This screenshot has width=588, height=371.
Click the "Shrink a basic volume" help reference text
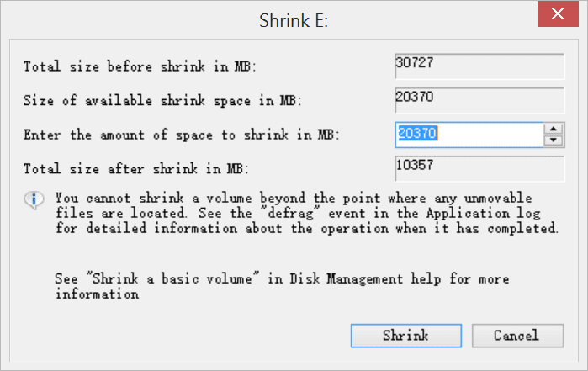click(172, 278)
